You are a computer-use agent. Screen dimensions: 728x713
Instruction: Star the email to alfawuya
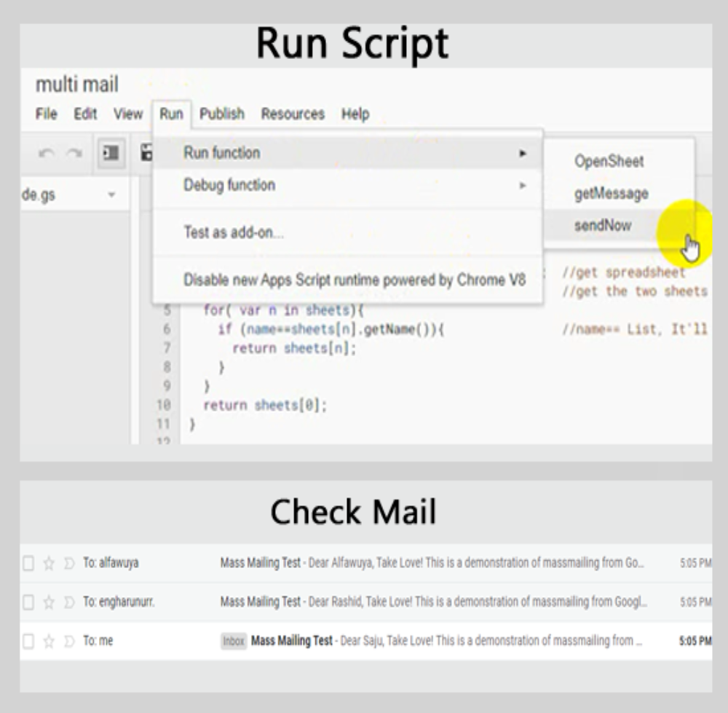coord(49,563)
